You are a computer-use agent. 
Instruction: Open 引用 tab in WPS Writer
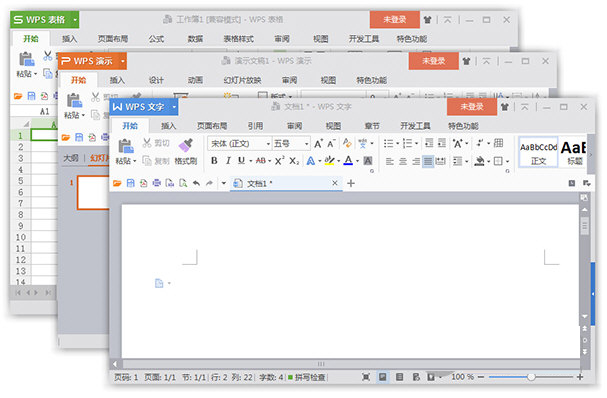coord(255,126)
